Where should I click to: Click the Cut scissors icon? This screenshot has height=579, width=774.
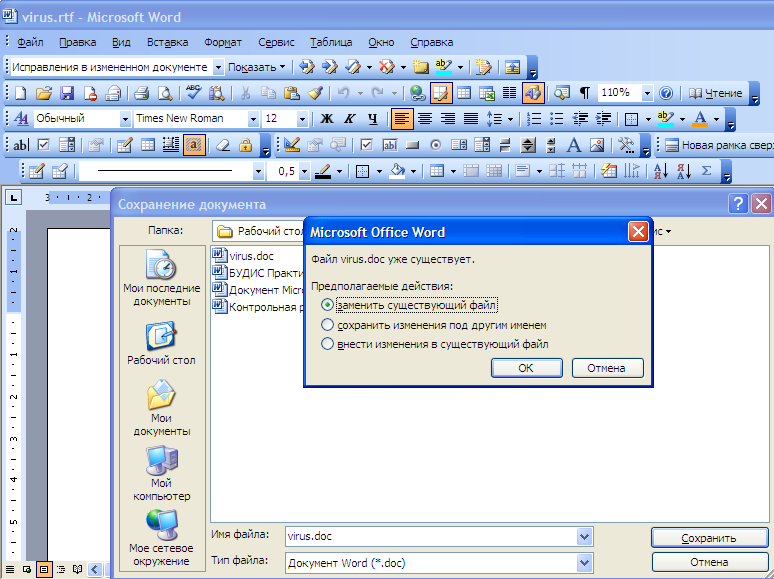(245, 93)
